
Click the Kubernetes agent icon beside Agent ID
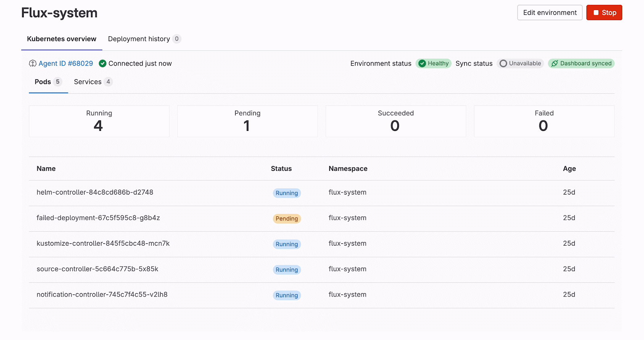33,64
